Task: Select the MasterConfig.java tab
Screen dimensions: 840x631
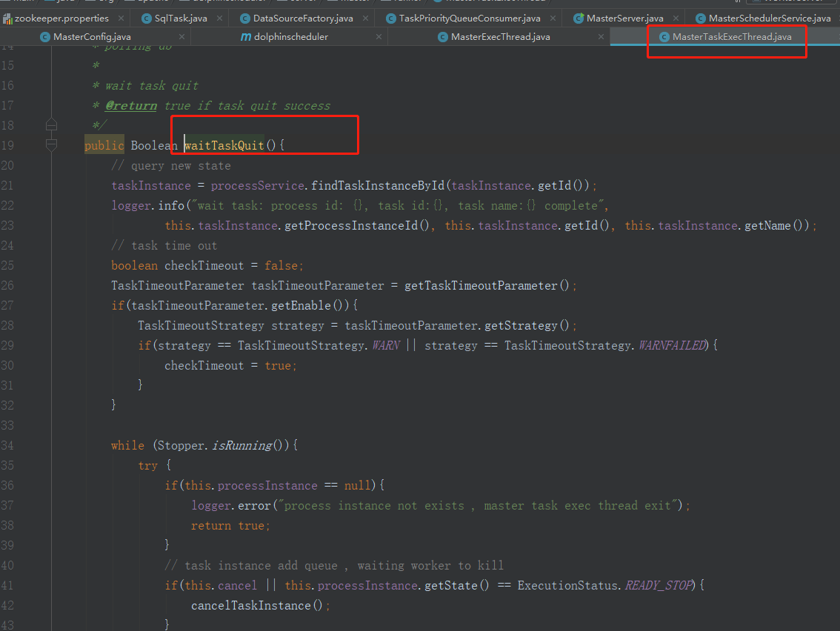Action: (x=92, y=37)
